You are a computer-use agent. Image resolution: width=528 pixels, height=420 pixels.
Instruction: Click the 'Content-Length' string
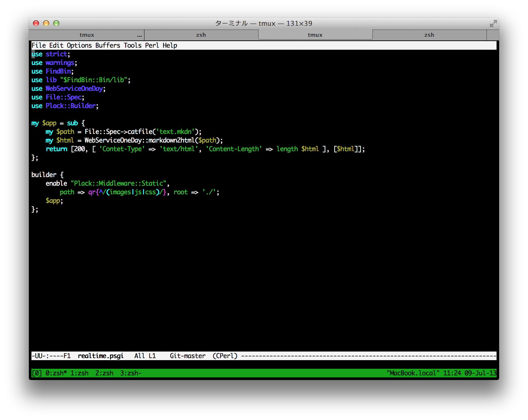(x=234, y=149)
